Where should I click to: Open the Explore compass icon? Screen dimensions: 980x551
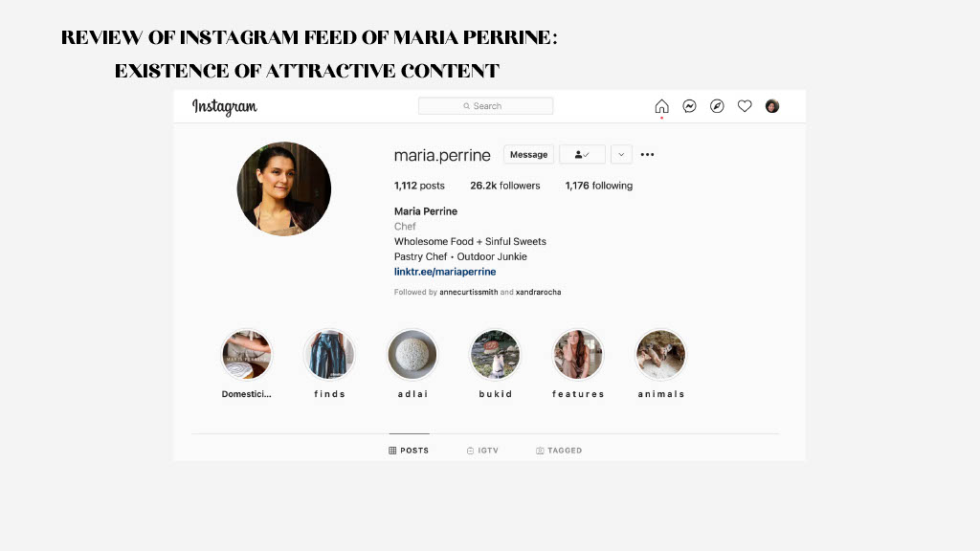click(717, 106)
